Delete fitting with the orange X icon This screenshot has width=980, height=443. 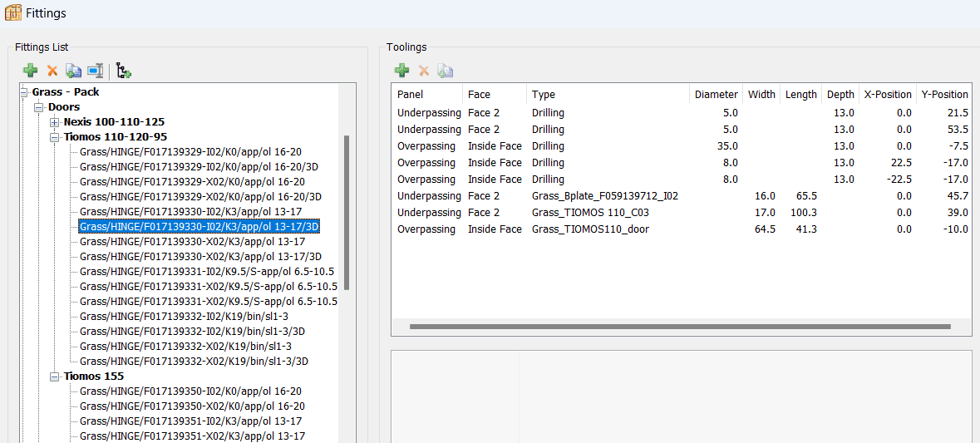coord(52,71)
